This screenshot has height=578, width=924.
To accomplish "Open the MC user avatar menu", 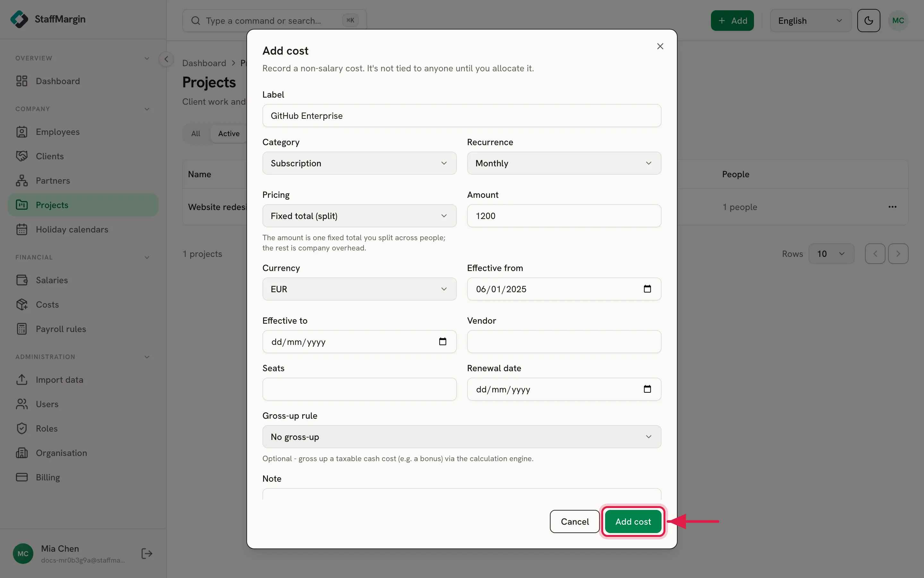I will pos(898,21).
